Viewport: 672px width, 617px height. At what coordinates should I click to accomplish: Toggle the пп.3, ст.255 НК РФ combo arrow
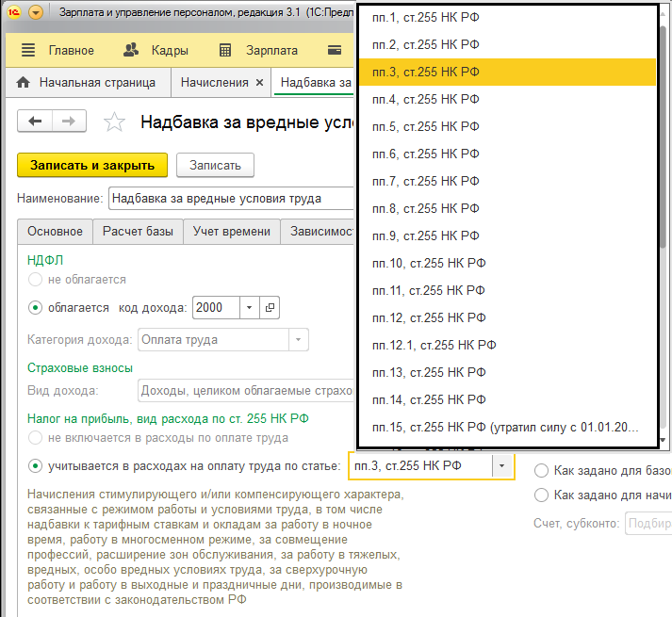[x=502, y=465]
